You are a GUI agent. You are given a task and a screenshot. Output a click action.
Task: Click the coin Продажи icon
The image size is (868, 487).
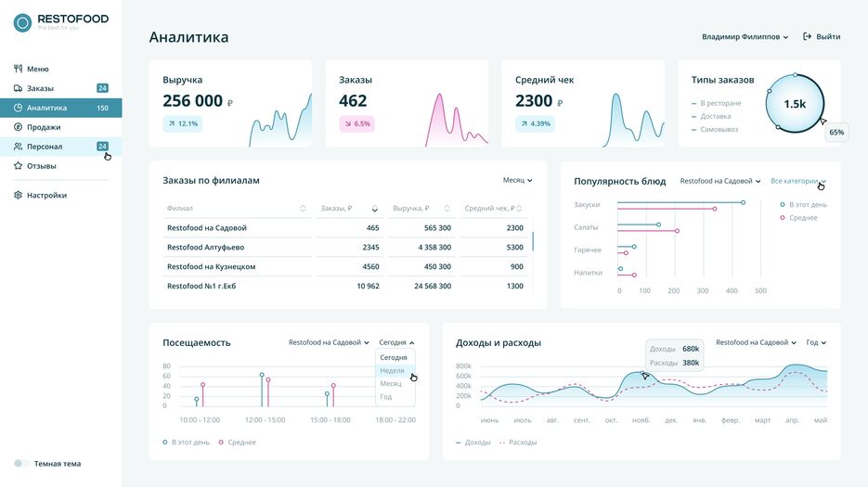click(18, 127)
